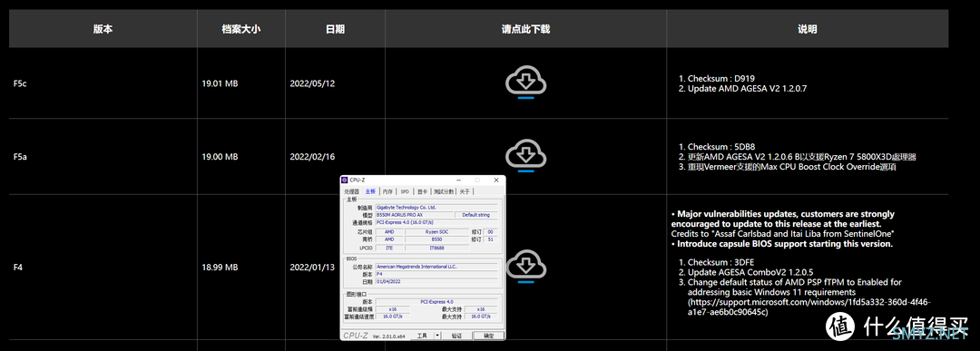Switch to the 处理器 tab in CPU-Z
Screen dimensions: 980x351
point(352,191)
